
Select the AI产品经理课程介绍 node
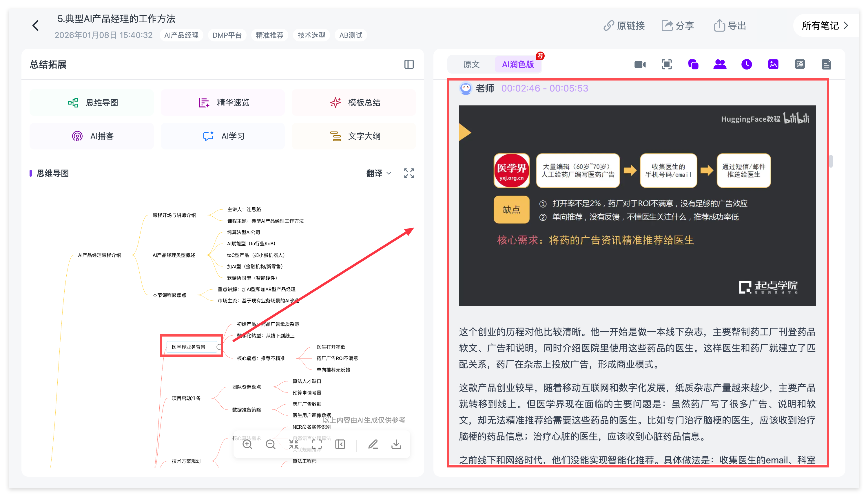tap(99, 255)
